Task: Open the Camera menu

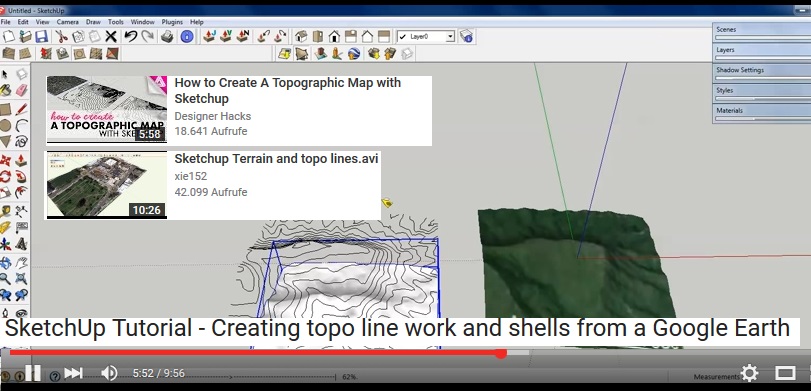Action: (x=68, y=22)
